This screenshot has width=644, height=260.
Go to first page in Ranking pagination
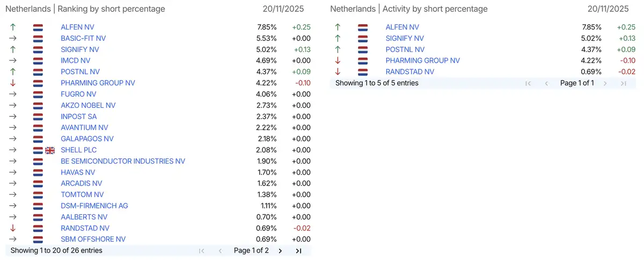(202, 250)
